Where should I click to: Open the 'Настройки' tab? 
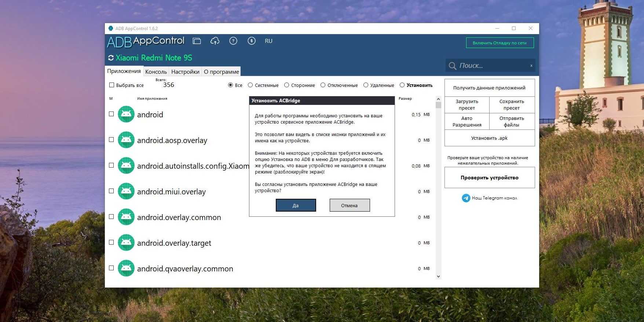tap(185, 72)
